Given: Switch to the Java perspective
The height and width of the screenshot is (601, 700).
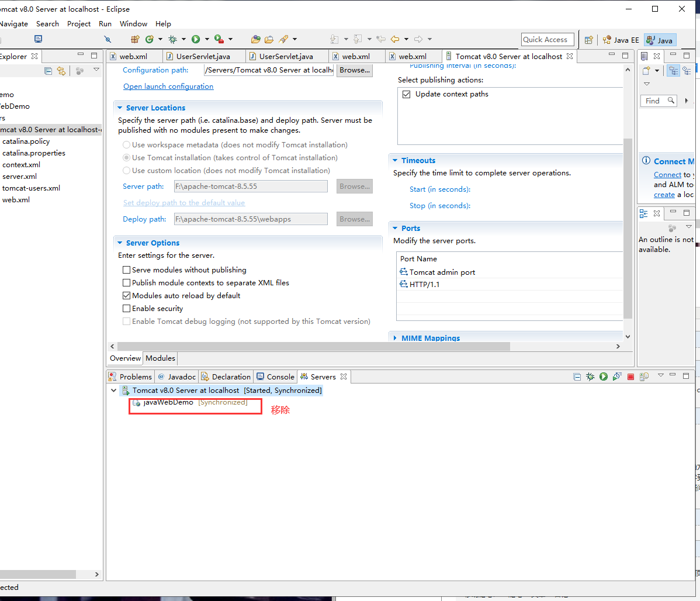Looking at the screenshot, I should (x=660, y=40).
